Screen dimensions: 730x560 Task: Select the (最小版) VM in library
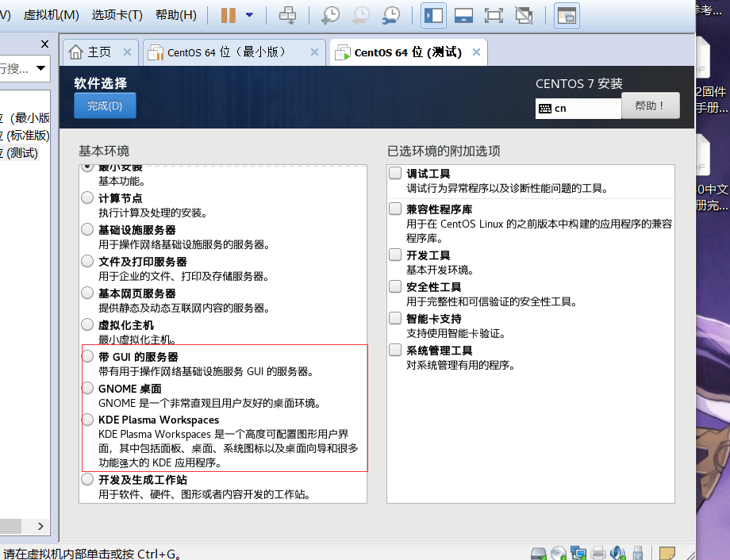click(25, 117)
